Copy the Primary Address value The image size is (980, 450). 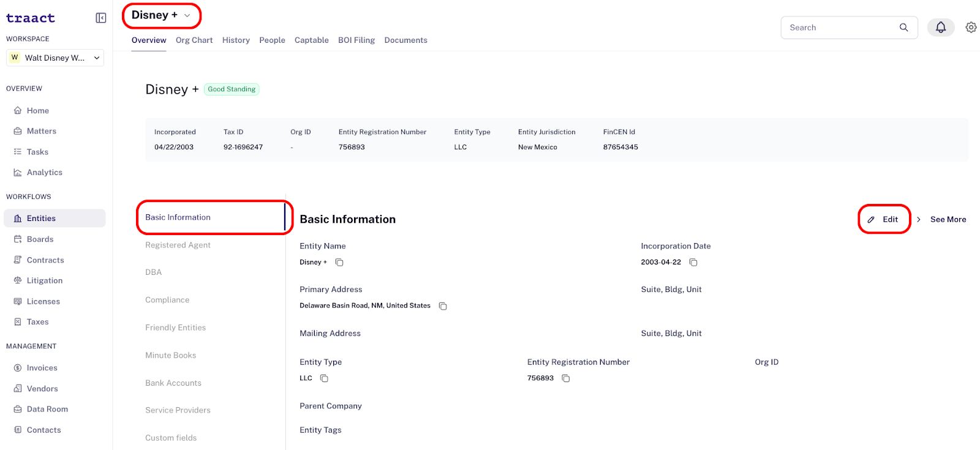[443, 306]
